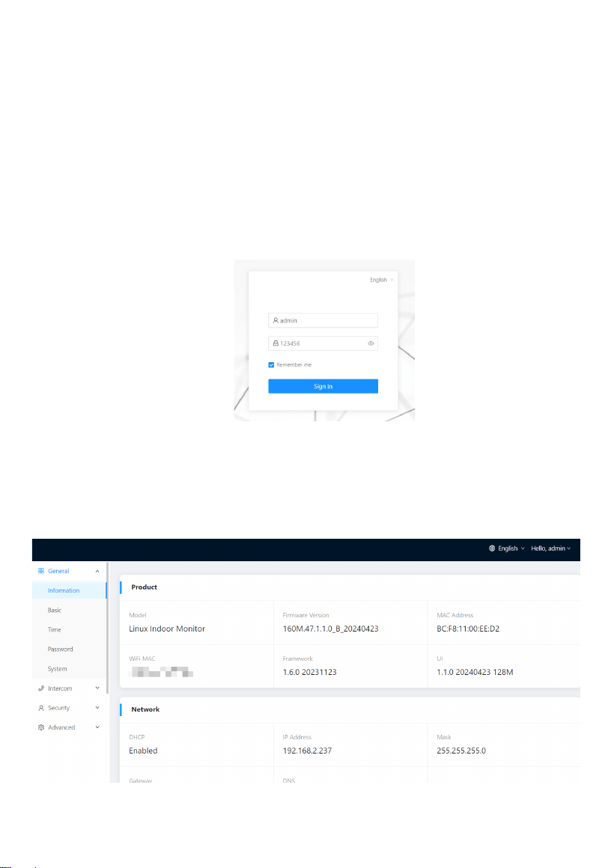The height and width of the screenshot is (868, 614).
Task: Click the UI value 1.1.0 20240423 128M
Action: pos(475,672)
